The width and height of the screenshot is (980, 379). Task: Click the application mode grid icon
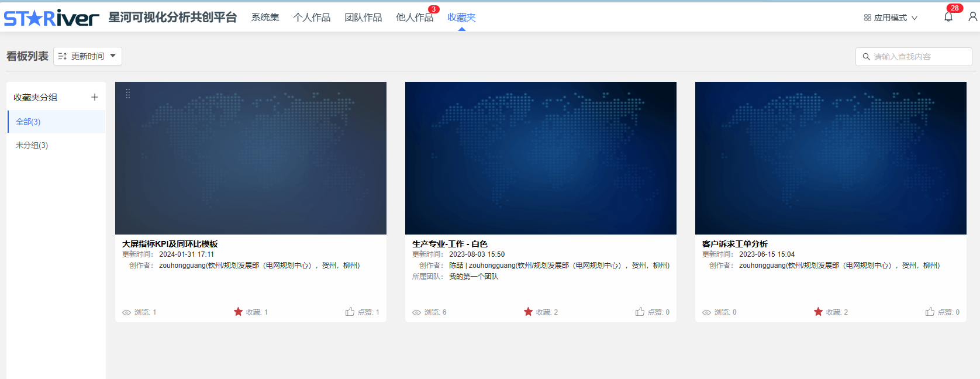pyautogui.click(x=868, y=18)
